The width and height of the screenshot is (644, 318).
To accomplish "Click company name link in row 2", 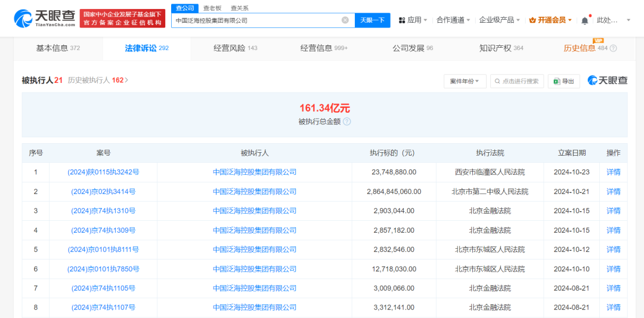I will pos(255,192).
